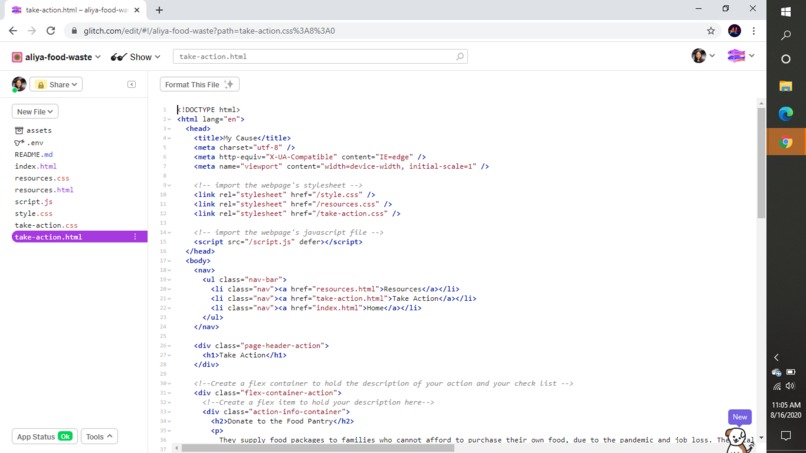Expand the Tools menu
806x453 pixels.
(99, 437)
